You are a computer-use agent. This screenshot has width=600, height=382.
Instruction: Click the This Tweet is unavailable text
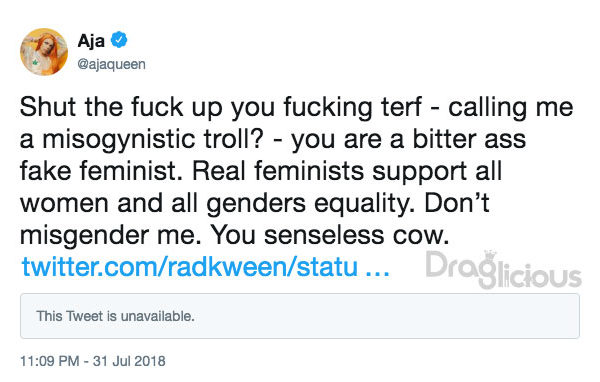tap(116, 316)
